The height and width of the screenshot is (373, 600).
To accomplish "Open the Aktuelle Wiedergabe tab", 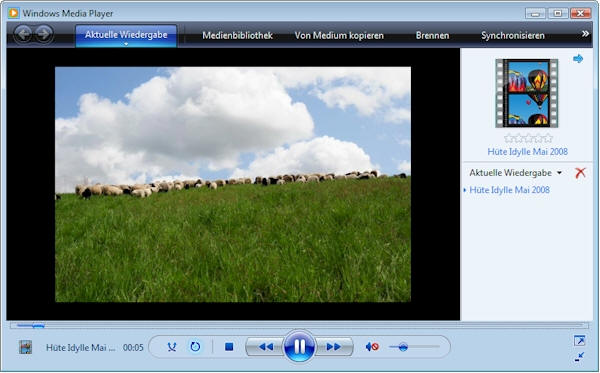I will (x=126, y=35).
